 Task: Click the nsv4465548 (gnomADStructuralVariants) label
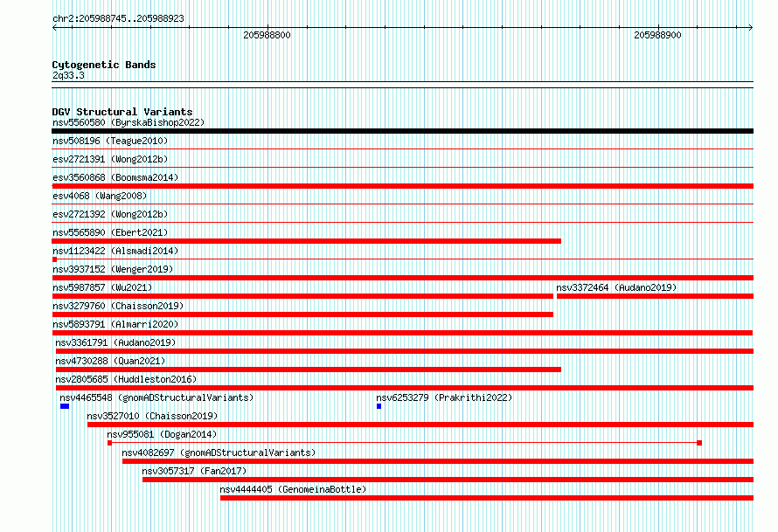coord(156,397)
